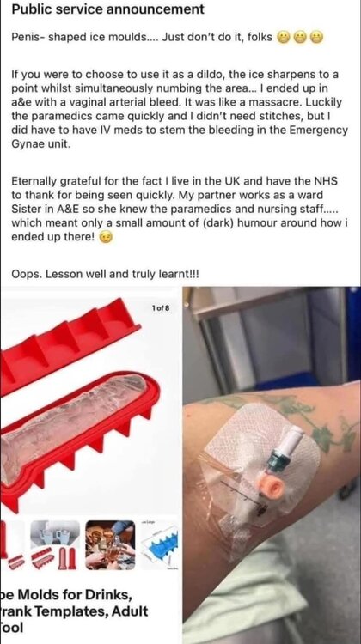This screenshot has width=361, height=644.
Task: Click the last grimacing emoji
Action: [316, 38]
